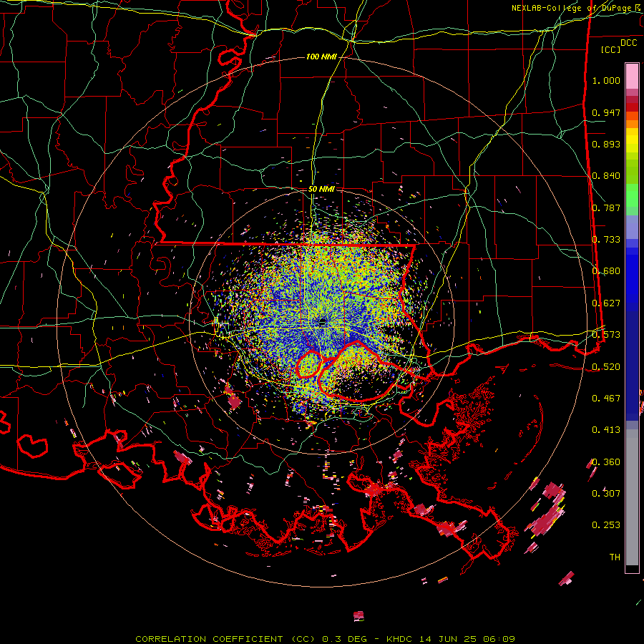Click the 0.627 scale value
Image resolution: width=644 pixels, height=644 pixels.
coord(606,303)
